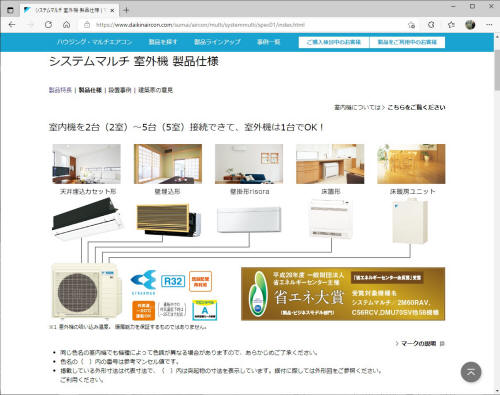Close the システムマルチ browser tab

pos(112,10)
